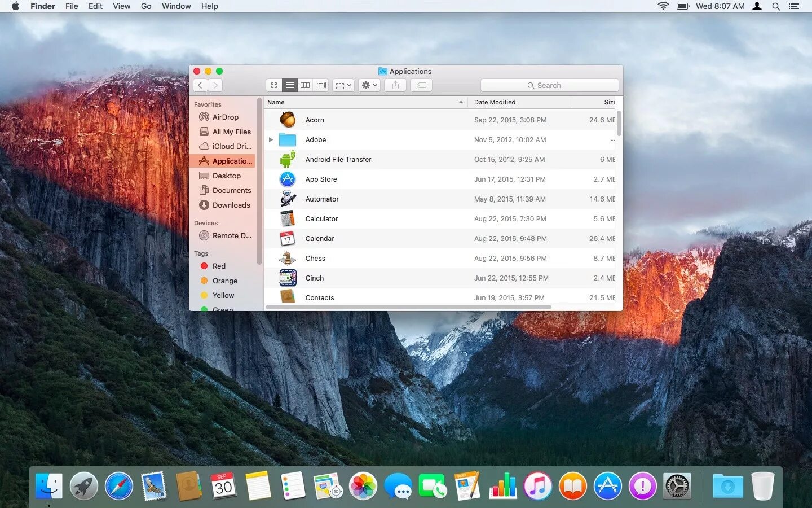Sort by the Name column header

(x=365, y=102)
